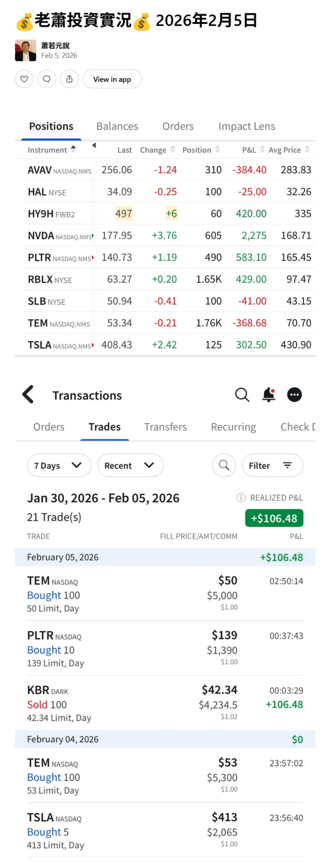Open notifications bell icon
Screen dimensions: 328x868
[x=268, y=394]
